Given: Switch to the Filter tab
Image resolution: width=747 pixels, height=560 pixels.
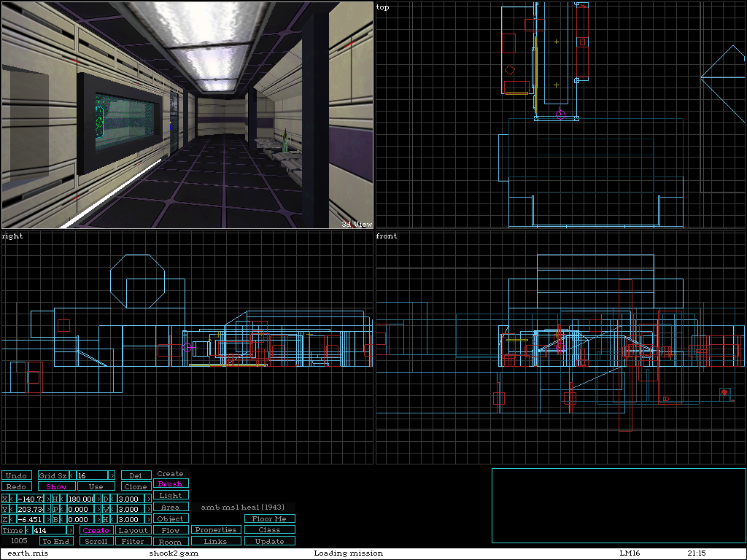Looking at the screenshot, I should [133, 541].
